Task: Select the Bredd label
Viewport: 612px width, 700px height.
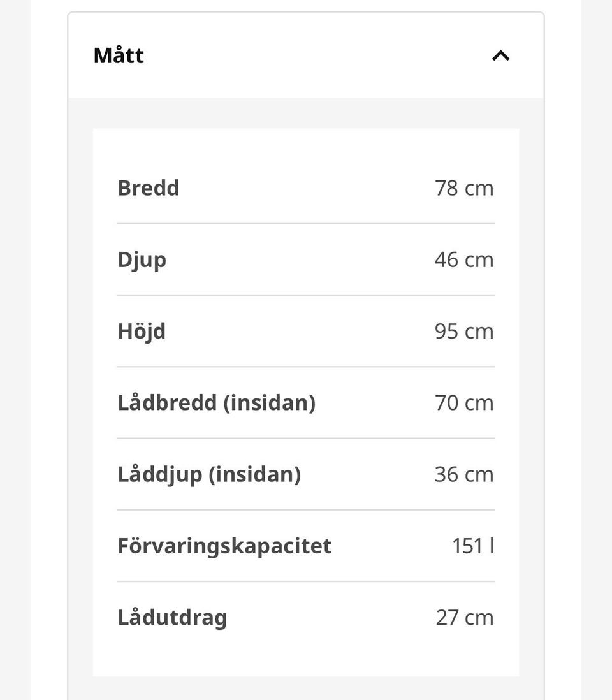Action: pyautogui.click(x=149, y=188)
